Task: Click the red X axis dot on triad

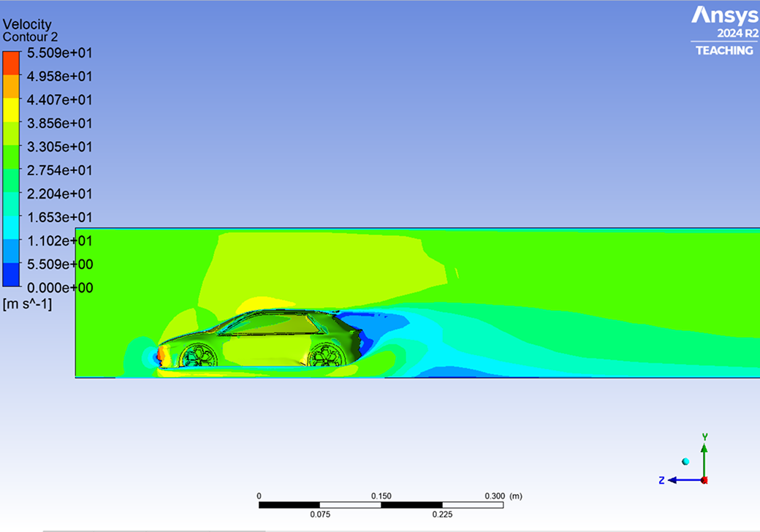Action: [x=704, y=480]
